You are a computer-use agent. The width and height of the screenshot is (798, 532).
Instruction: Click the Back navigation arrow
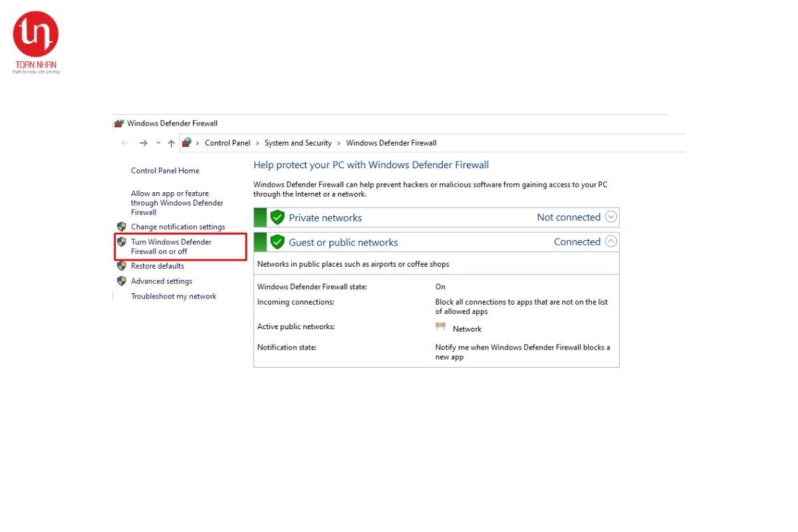tap(124, 143)
